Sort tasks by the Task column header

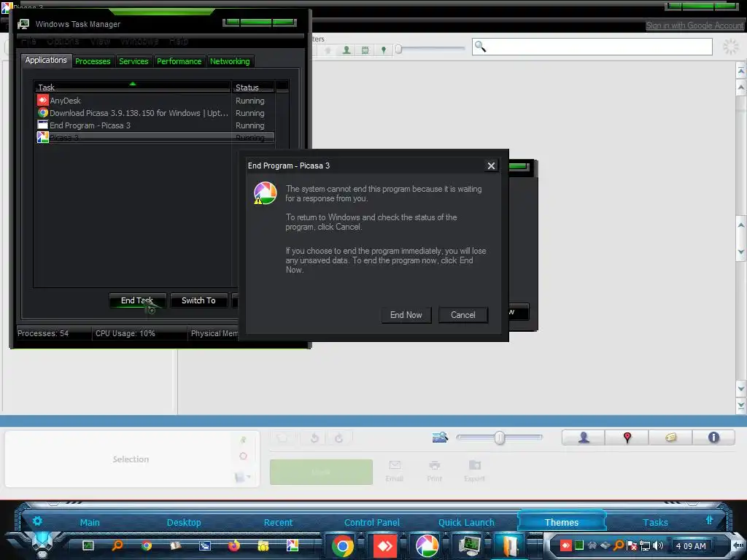133,87
